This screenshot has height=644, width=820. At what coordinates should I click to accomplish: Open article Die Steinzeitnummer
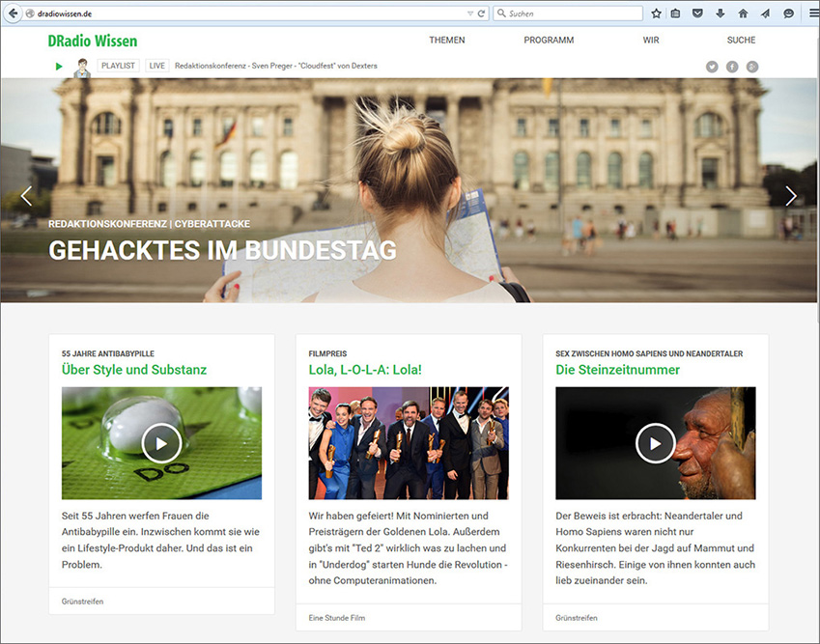pos(617,370)
